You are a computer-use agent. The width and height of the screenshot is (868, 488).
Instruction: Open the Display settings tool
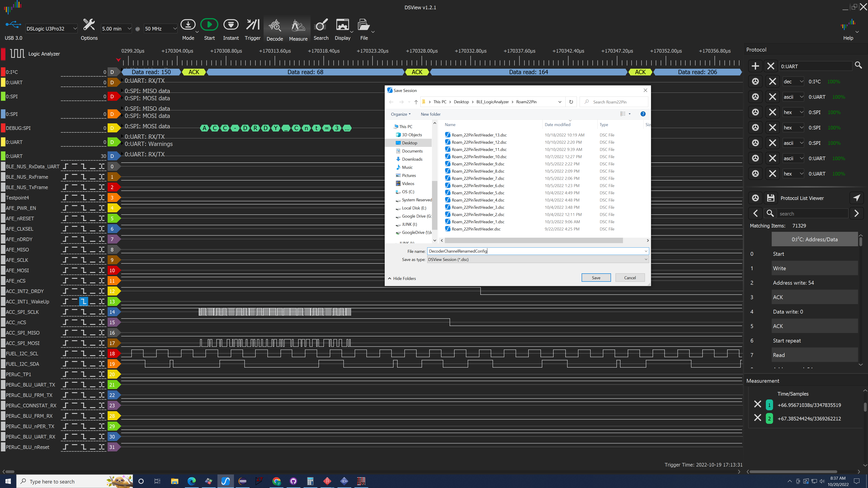[x=343, y=29]
